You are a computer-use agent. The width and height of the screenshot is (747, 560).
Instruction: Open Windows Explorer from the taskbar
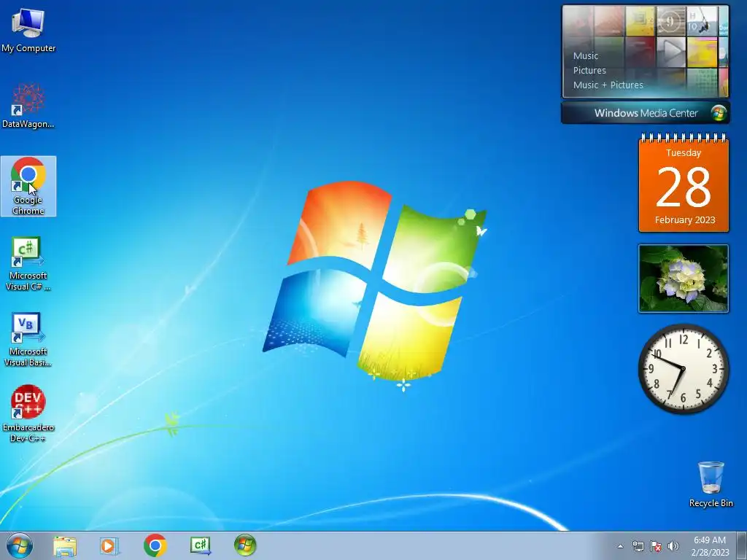pos(65,546)
